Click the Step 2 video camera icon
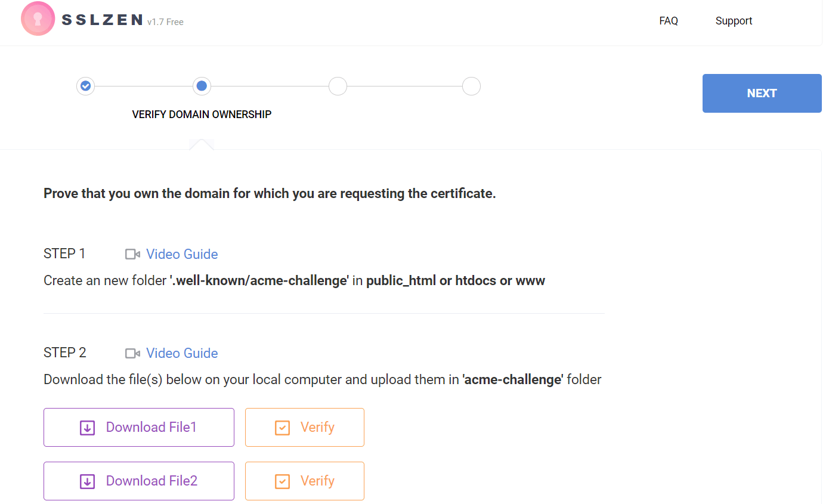This screenshot has width=829, height=504. coord(132,353)
